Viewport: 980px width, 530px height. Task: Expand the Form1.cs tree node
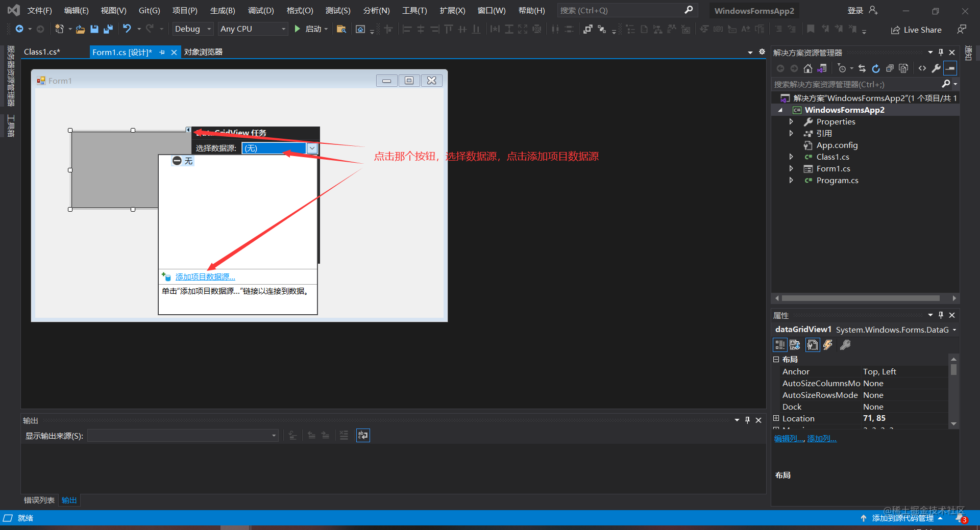(791, 168)
